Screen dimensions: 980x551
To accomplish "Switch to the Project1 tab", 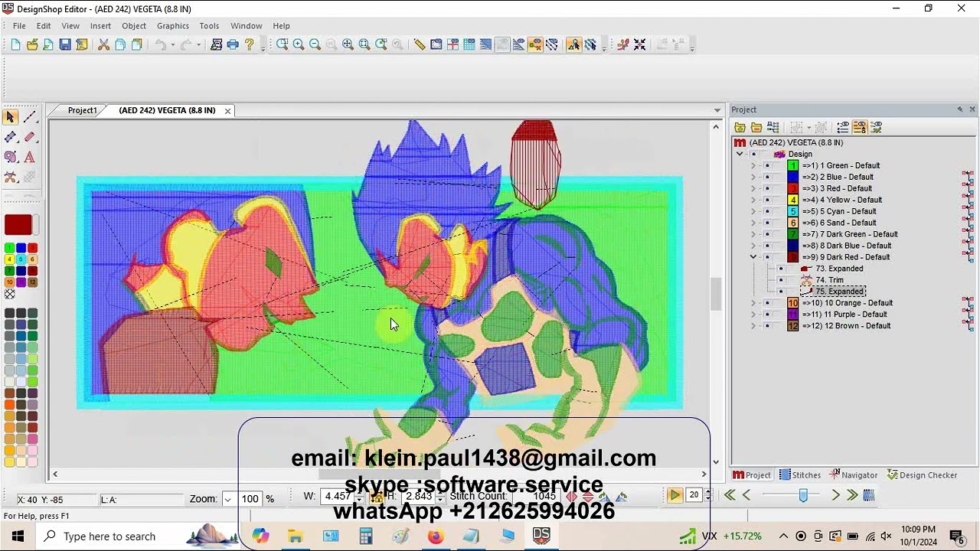I will coord(82,110).
